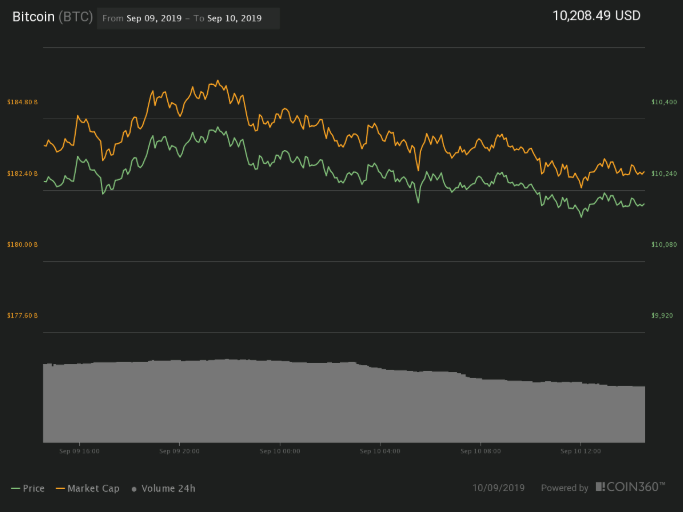Open the date range From–To selector
Image resolution: width=683 pixels, height=512 pixels.
pos(188,18)
